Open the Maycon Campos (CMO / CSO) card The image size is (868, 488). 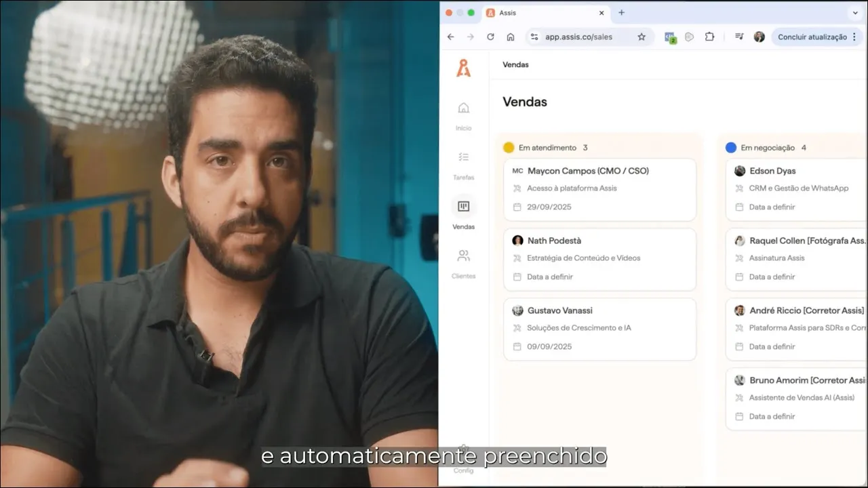(x=599, y=189)
